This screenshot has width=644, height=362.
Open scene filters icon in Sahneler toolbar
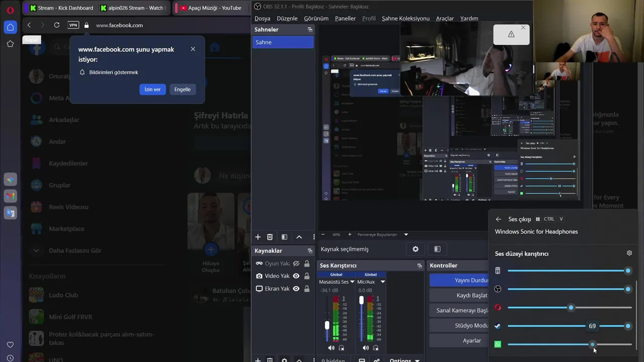pyautogui.click(x=284, y=237)
